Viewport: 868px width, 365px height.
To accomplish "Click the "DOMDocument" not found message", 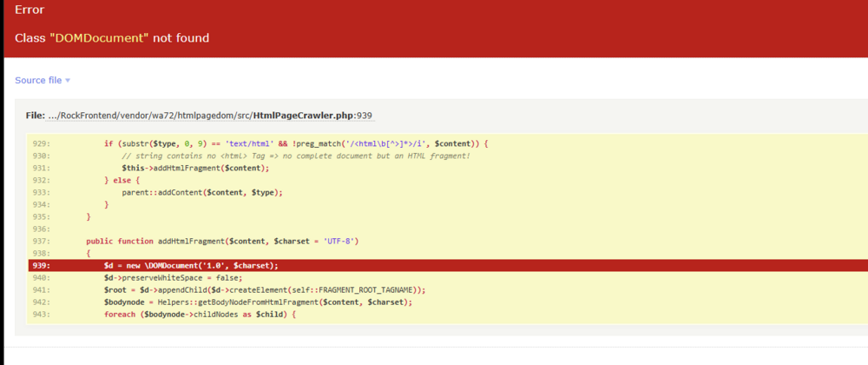I will (x=112, y=38).
